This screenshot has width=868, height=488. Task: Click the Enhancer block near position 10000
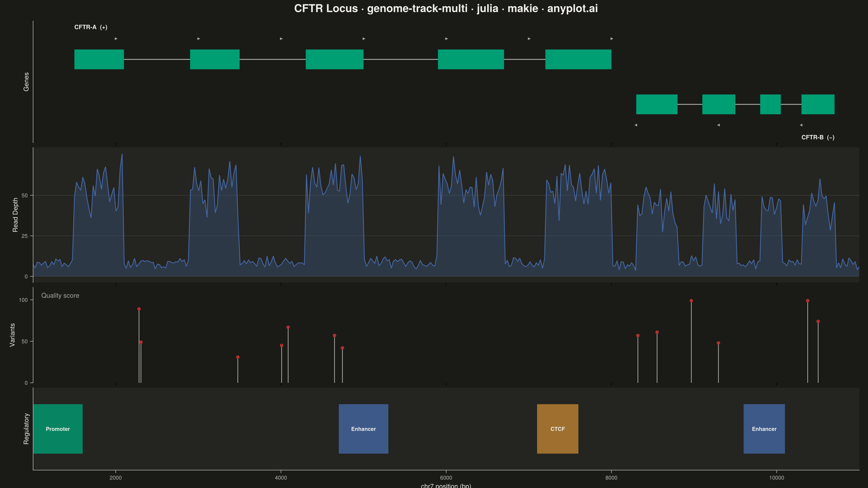(764, 429)
